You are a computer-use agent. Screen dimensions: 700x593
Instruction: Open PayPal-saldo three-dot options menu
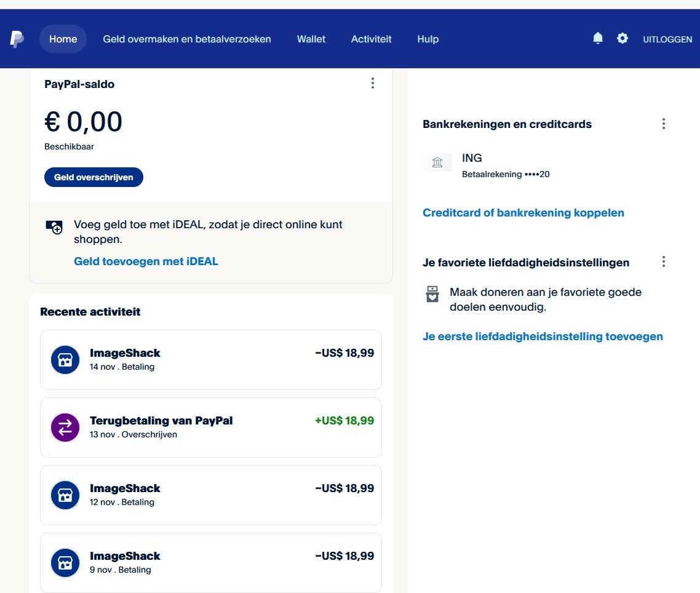point(372,83)
